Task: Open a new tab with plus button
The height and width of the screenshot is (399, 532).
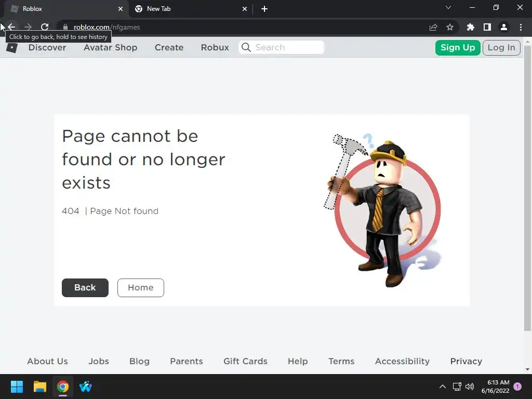Action: coord(264,9)
